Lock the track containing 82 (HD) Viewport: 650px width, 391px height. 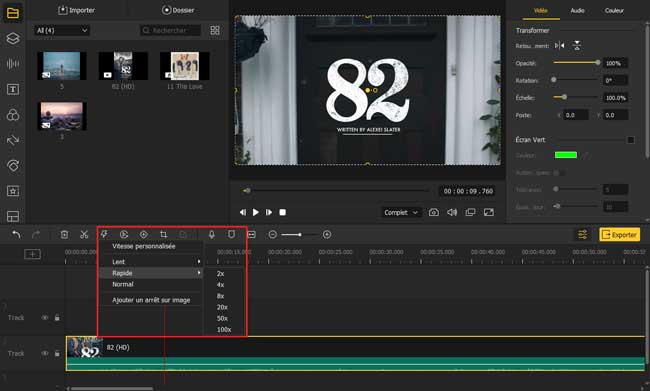pos(57,353)
